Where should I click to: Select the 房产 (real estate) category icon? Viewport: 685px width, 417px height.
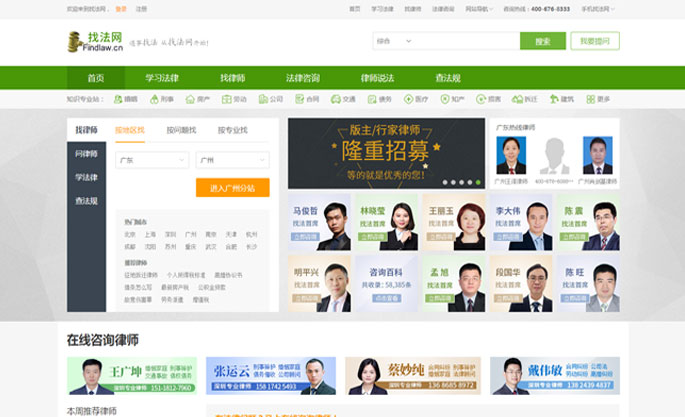(190, 99)
